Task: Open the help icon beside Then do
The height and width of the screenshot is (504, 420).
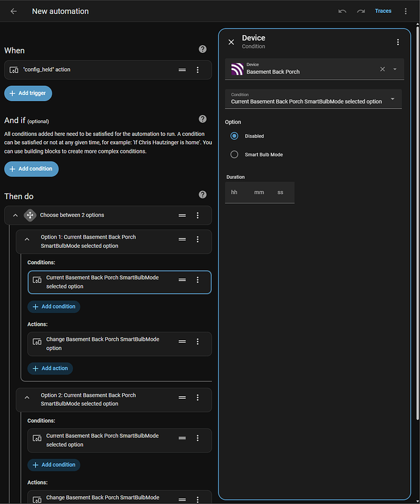Action: click(x=203, y=195)
